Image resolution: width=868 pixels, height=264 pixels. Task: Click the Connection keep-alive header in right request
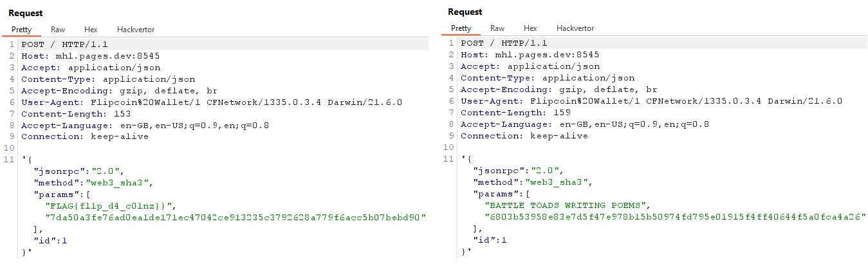(x=524, y=137)
